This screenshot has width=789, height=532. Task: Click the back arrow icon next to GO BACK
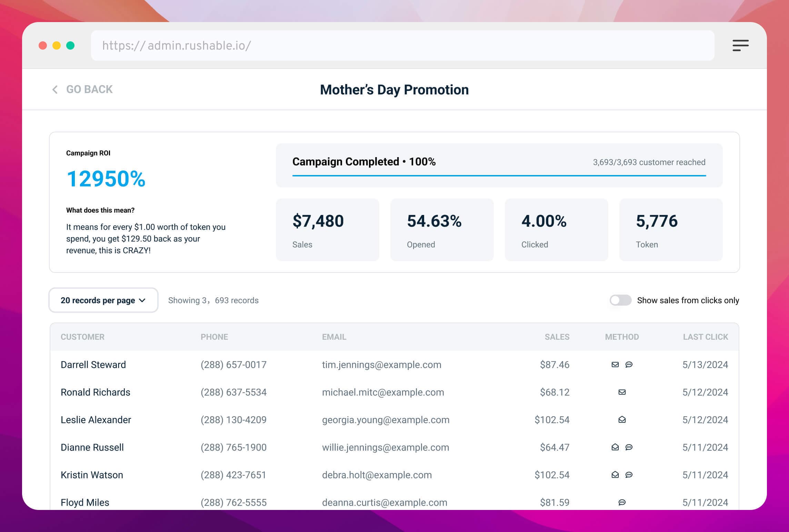point(54,90)
